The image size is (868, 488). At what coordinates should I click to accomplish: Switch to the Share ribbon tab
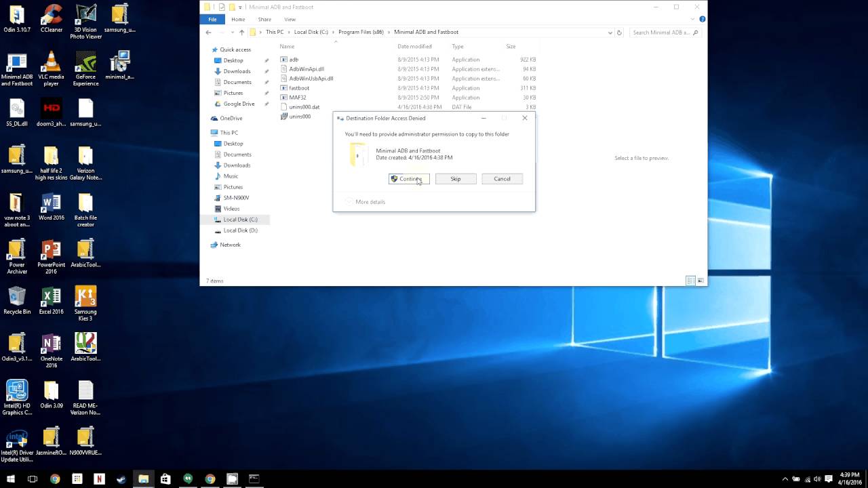(x=264, y=20)
